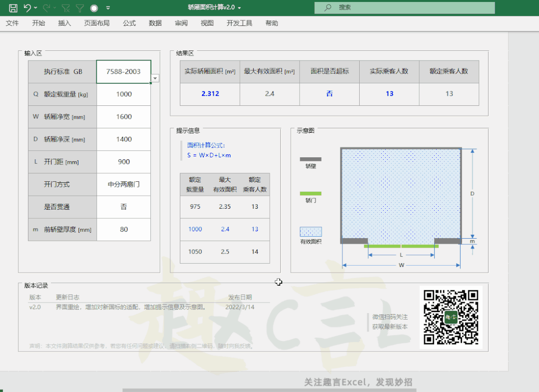Click the 额定乘客人数 result value 13

pyautogui.click(x=449, y=94)
